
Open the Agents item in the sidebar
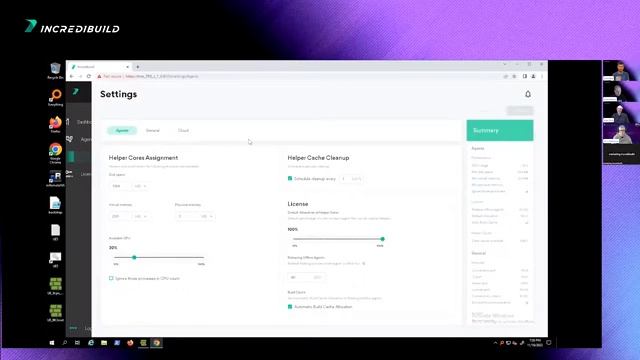click(x=79, y=139)
